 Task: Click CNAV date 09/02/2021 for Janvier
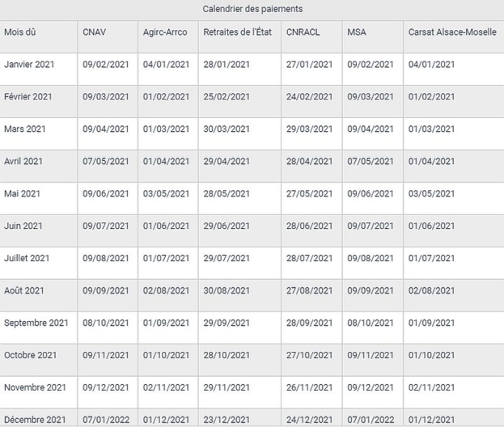(x=106, y=65)
